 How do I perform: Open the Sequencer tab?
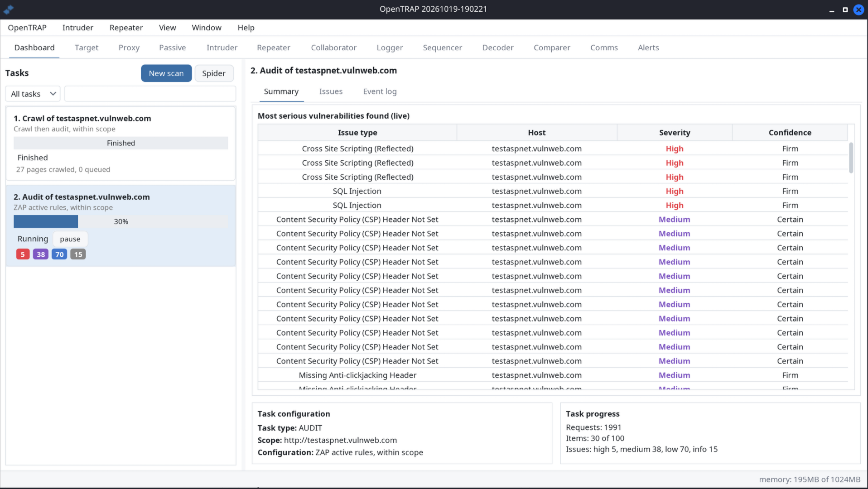tap(443, 48)
